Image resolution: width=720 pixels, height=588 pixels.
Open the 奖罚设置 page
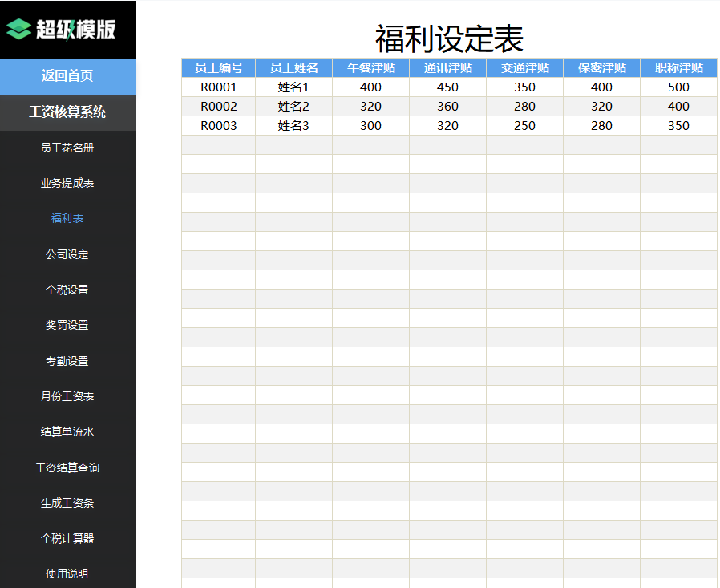pyautogui.click(x=68, y=326)
